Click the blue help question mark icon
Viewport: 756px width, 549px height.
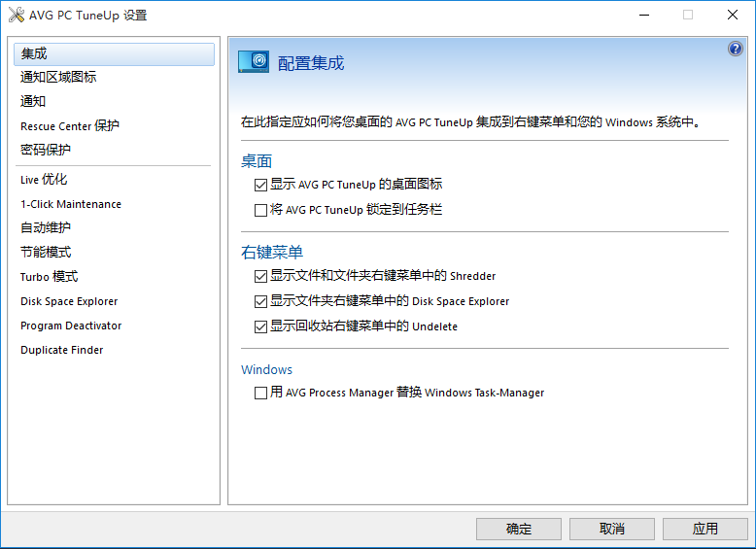(735, 50)
